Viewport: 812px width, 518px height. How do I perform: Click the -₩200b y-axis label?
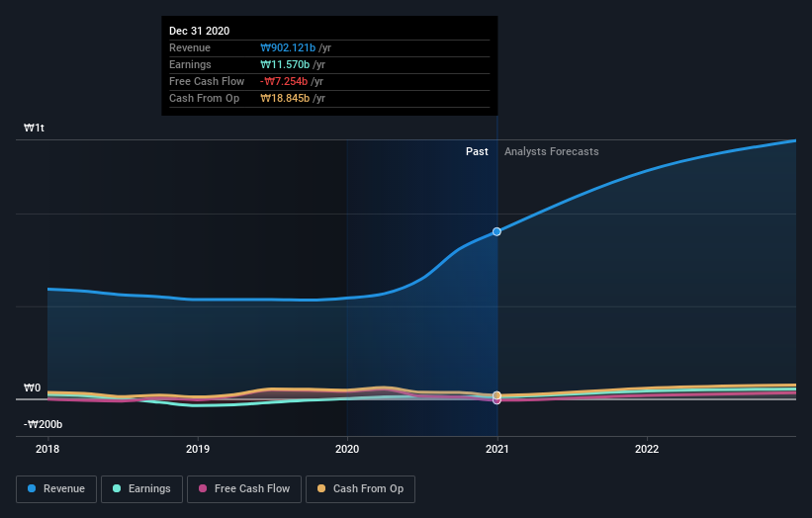click(43, 425)
